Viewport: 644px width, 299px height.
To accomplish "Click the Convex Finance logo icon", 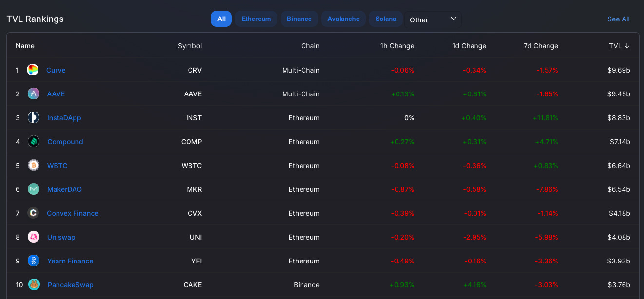I will [33, 213].
